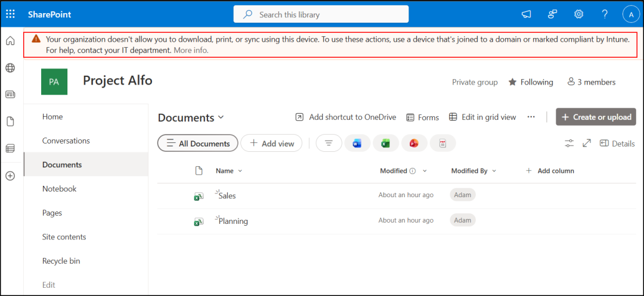Open the share network icon in header

coord(552,14)
